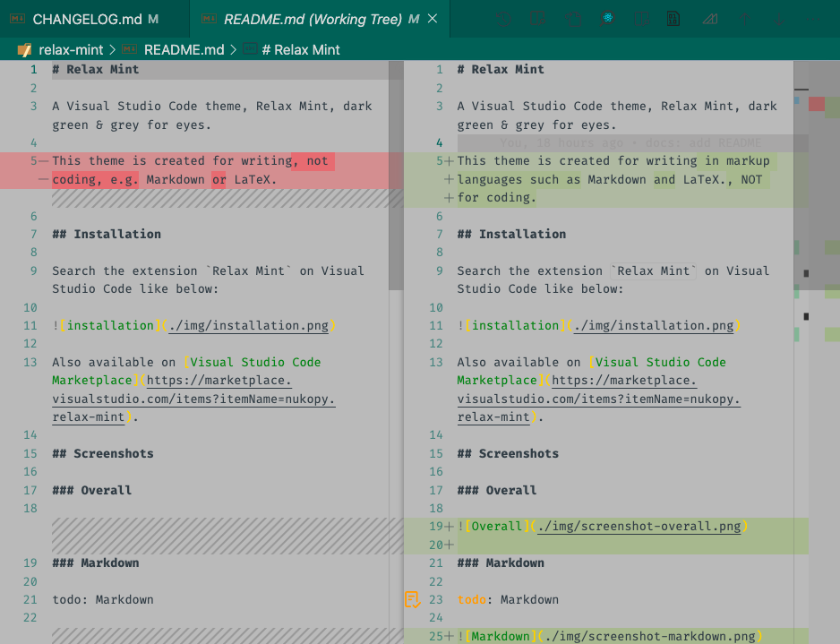Click the blue atom search icon in toolbar
This screenshot has width=840, height=644.
coord(607,19)
